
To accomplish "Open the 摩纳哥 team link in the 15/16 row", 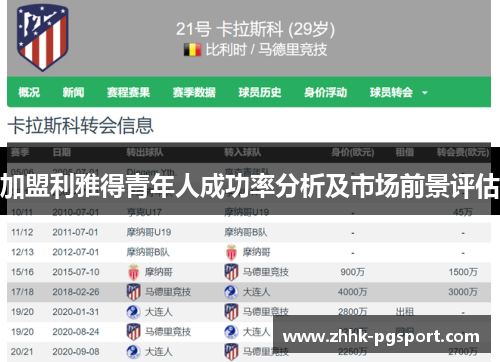I will [158, 272].
